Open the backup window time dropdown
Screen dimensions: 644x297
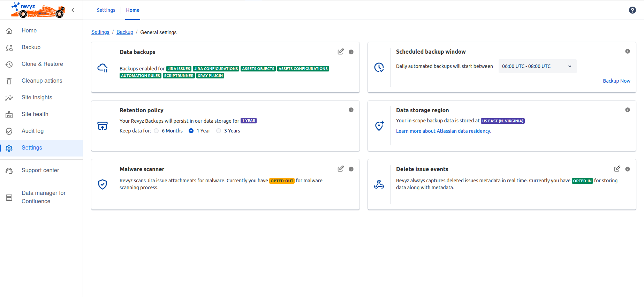click(x=537, y=66)
